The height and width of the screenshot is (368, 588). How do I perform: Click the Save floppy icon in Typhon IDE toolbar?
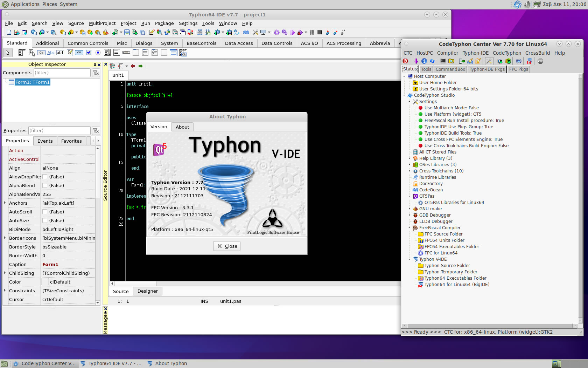(x=127, y=32)
